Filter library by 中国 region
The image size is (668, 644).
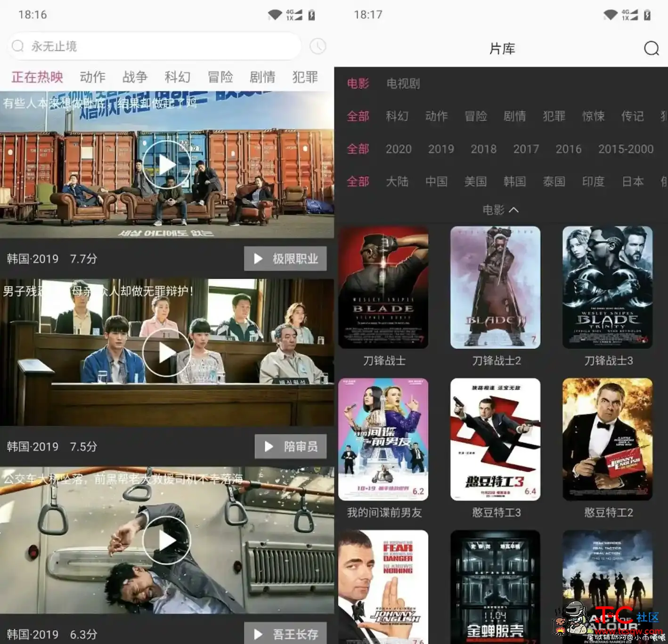tap(436, 181)
